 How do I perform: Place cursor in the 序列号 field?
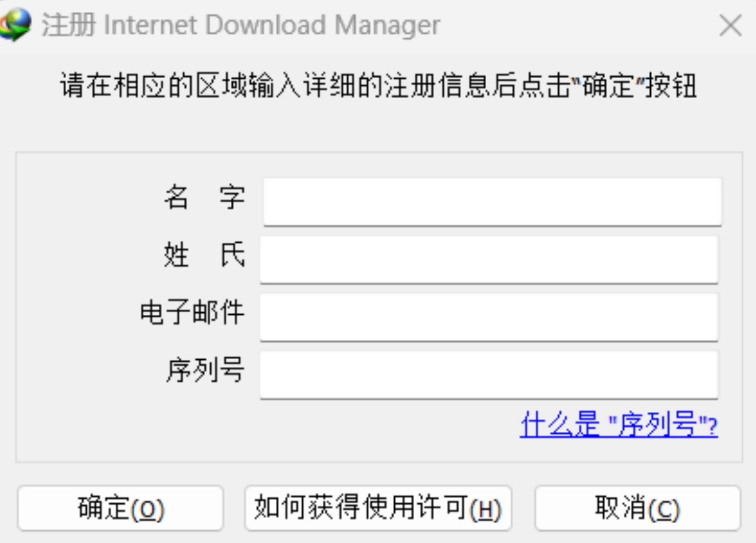click(x=489, y=374)
